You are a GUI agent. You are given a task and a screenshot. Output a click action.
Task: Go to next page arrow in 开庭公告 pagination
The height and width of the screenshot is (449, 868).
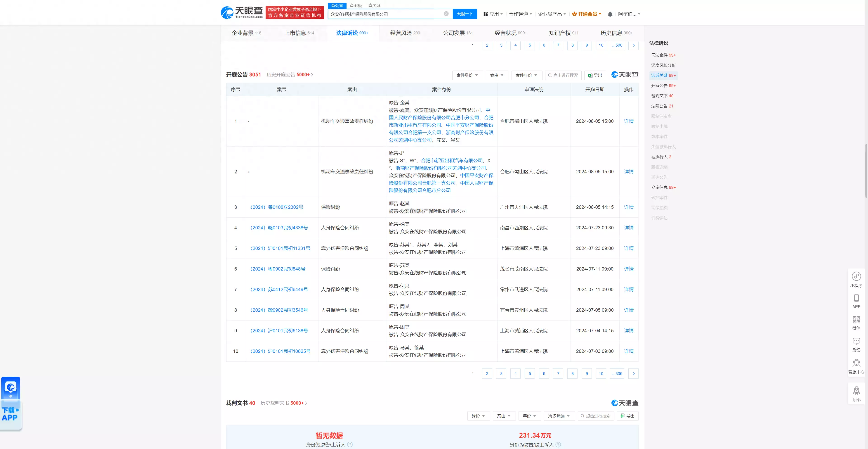pos(633,373)
